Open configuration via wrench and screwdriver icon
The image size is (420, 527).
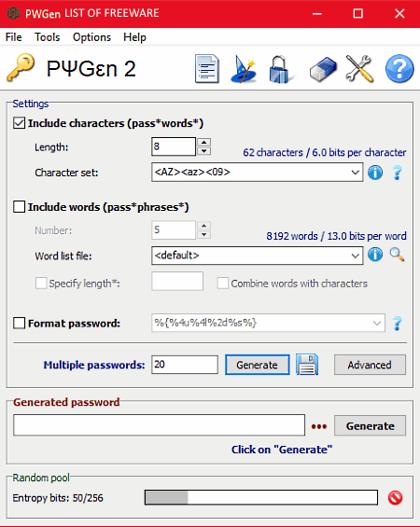tap(359, 69)
